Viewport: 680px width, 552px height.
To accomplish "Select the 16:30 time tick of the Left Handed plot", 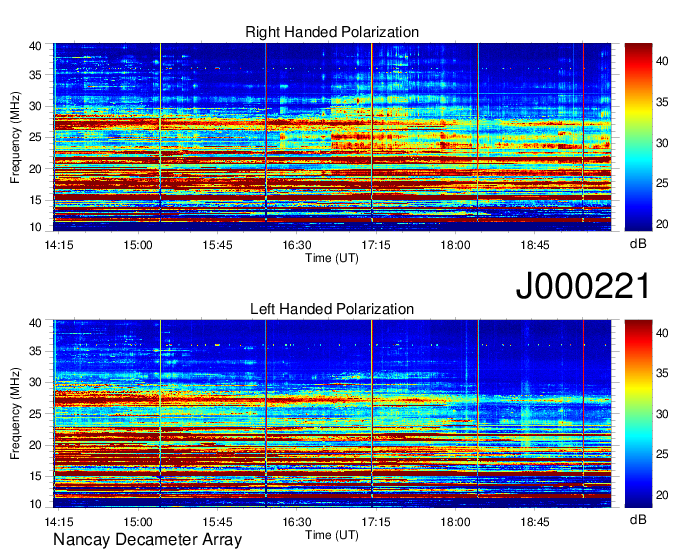I will (x=297, y=522).
